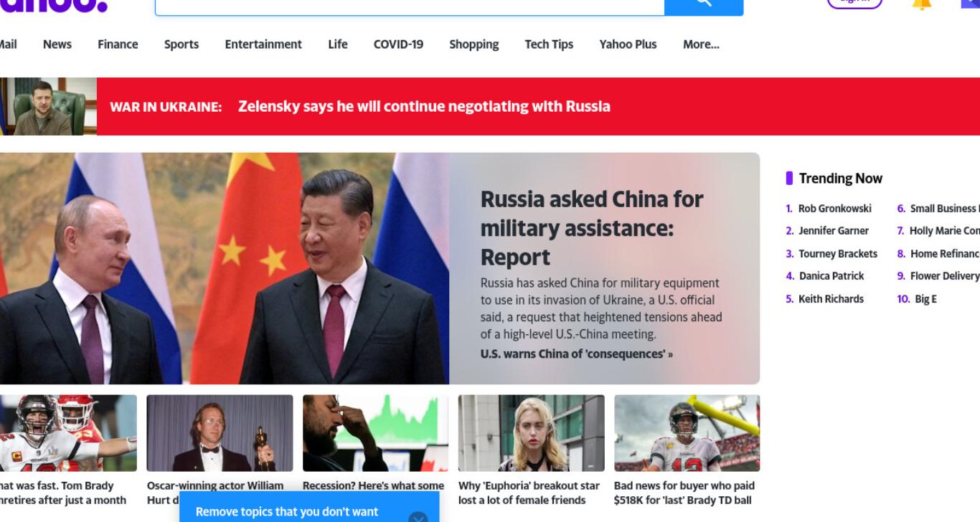This screenshot has width=980, height=522.
Task: Open William Hurt Oscar thumbnail
Action: tap(220, 433)
